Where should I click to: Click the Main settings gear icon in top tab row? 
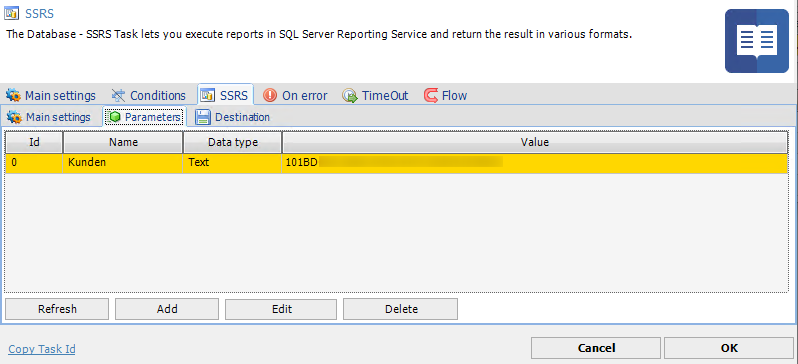click(x=14, y=95)
